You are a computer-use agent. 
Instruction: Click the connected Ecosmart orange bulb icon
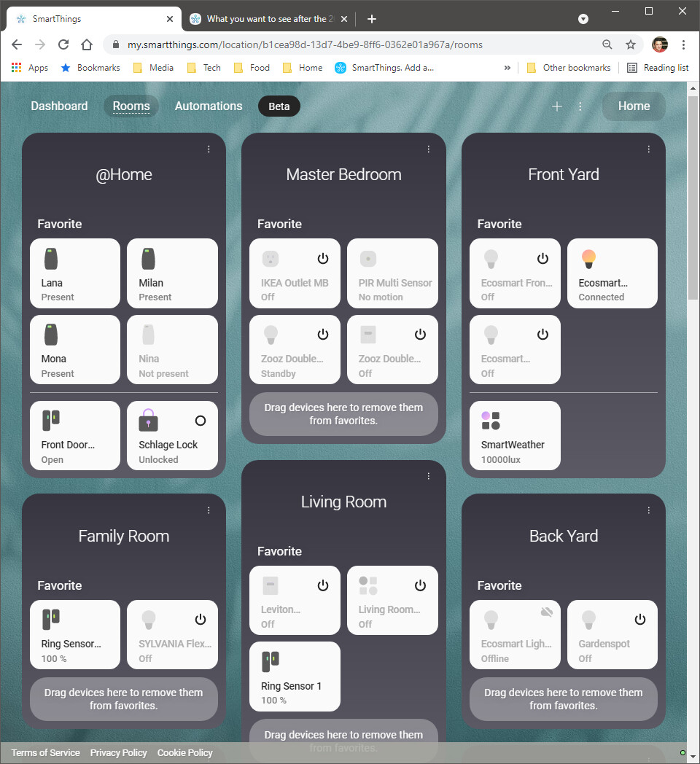588,259
